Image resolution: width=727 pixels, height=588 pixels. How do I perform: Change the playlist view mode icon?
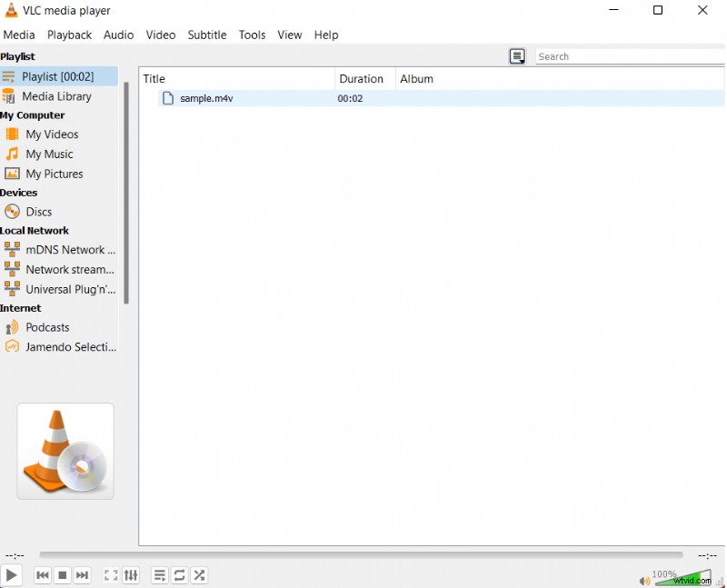tap(517, 56)
